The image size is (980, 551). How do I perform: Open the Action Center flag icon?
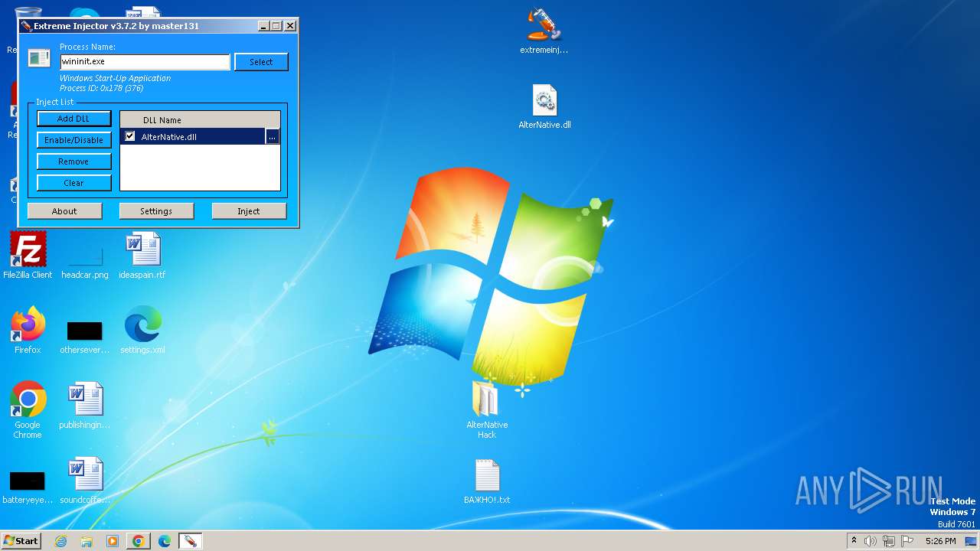907,541
